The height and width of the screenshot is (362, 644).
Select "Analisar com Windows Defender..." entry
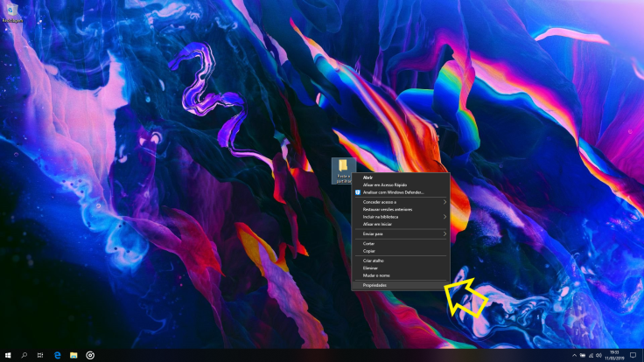pyautogui.click(x=393, y=191)
